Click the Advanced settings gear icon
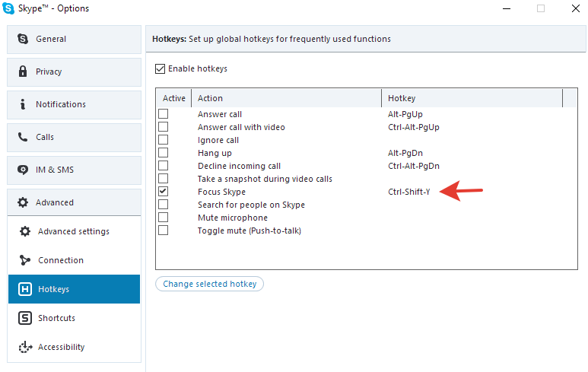 coord(25,231)
